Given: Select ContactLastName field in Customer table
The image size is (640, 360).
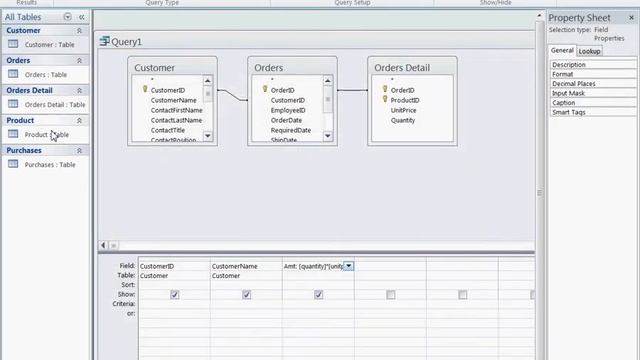Looking at the screenshot, I should point(176,120).
